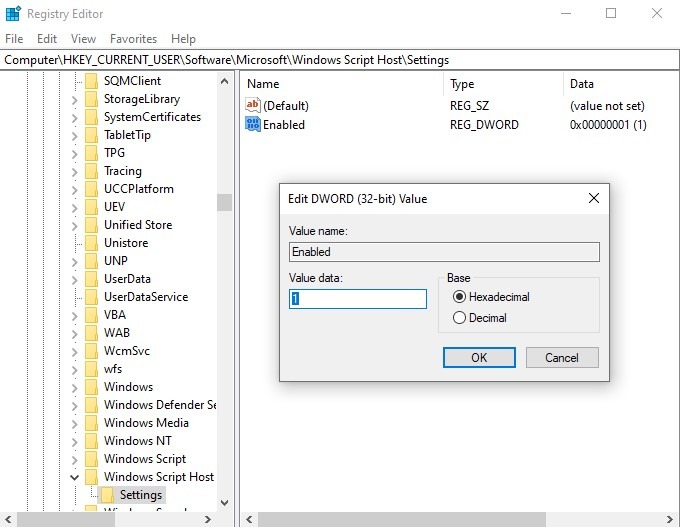
Task: Open the Edit menu
Action: tap(47, 39)
